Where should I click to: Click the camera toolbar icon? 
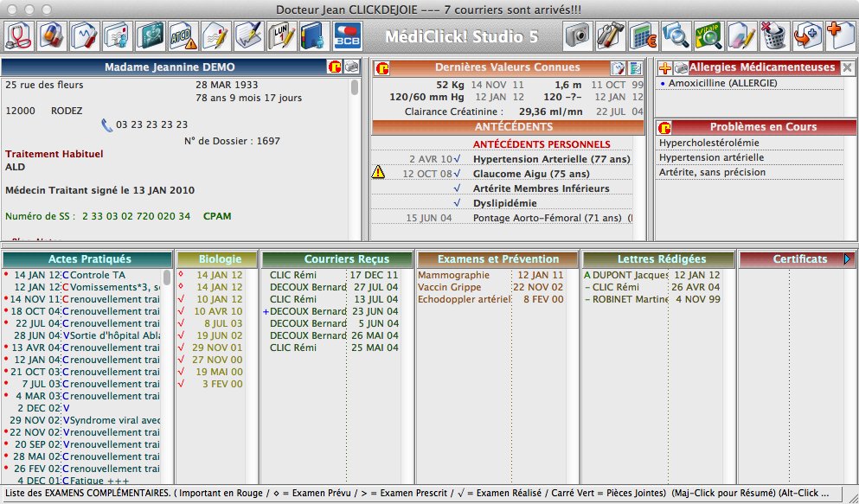tap(579, 36)
